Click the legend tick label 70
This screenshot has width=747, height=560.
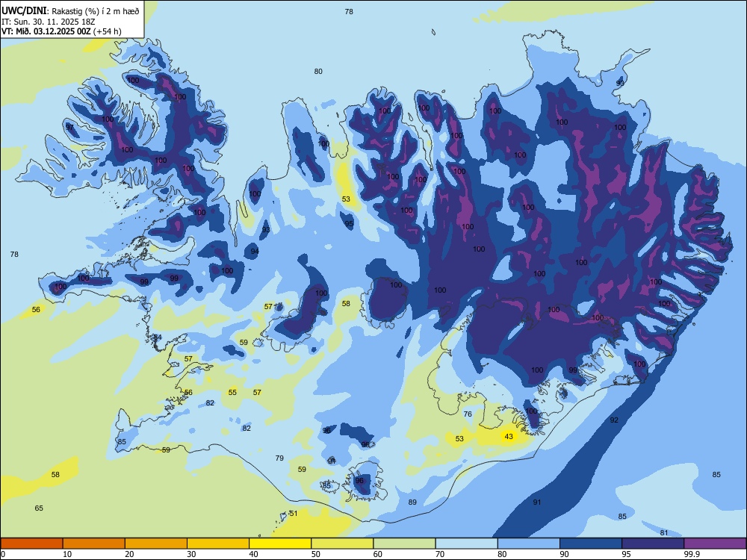pyautogui.click(x=440, y=554)
